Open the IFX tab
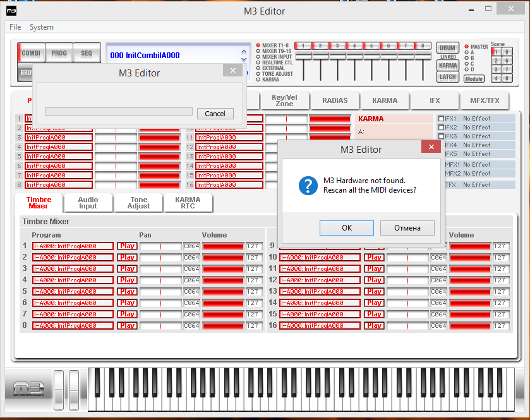This screenshot has width=530, height=420. pyautogui.click(x=435, y=100)
